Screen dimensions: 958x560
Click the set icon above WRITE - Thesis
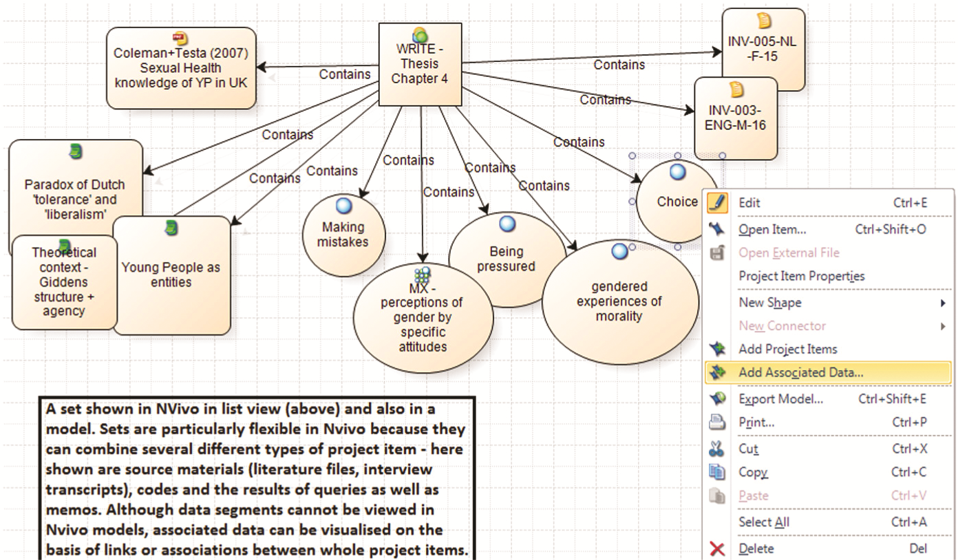tap(420, 34)
